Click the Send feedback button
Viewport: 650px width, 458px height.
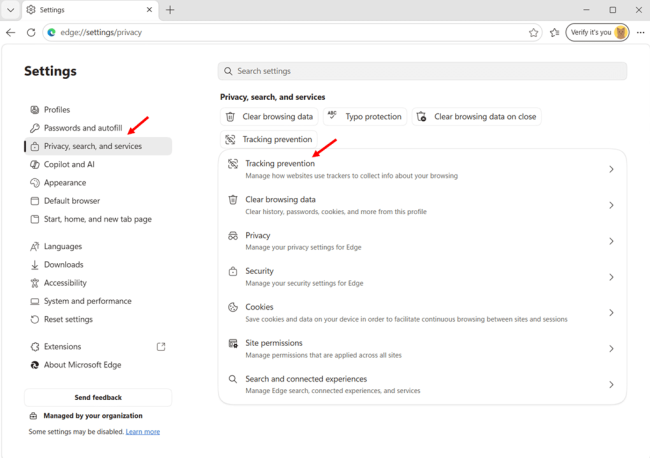[x=98, y=397]
